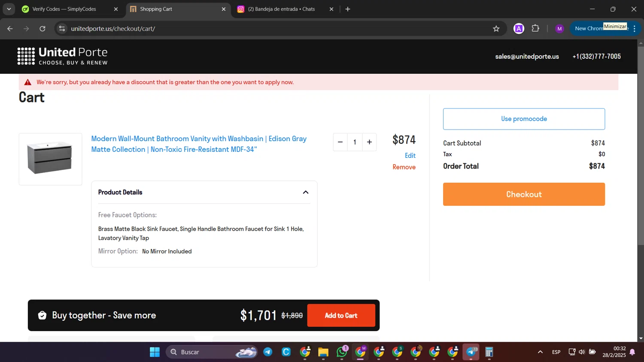
Task: Click the scrollbar up arrow
Action: pos(641,43)
